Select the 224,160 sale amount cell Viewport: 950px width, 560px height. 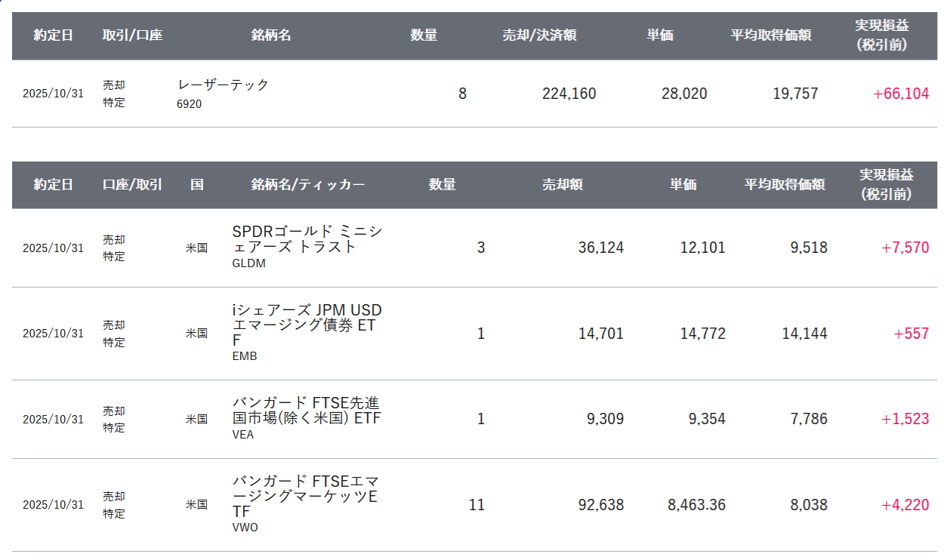(569, 94)
